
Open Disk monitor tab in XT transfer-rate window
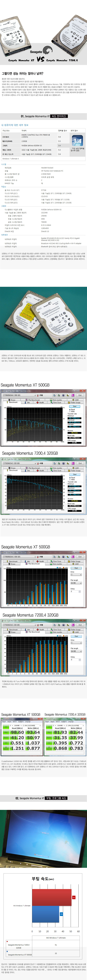pyautogui.click(x=56, y=400)
